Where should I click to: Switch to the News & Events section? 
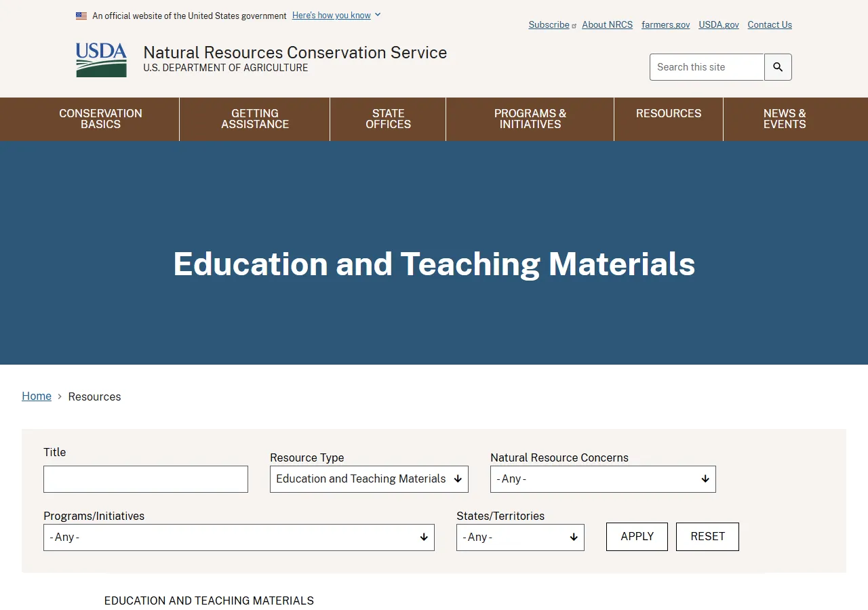784,119
